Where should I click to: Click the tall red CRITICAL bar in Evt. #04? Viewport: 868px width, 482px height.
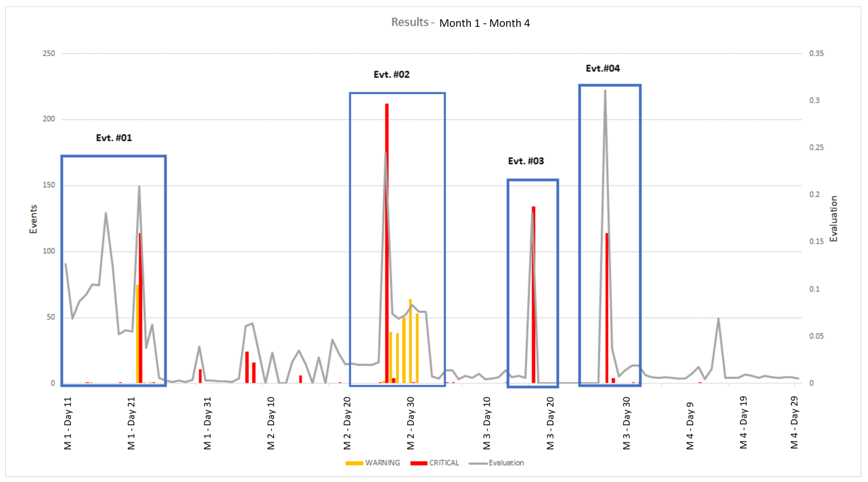click(607, 308)
